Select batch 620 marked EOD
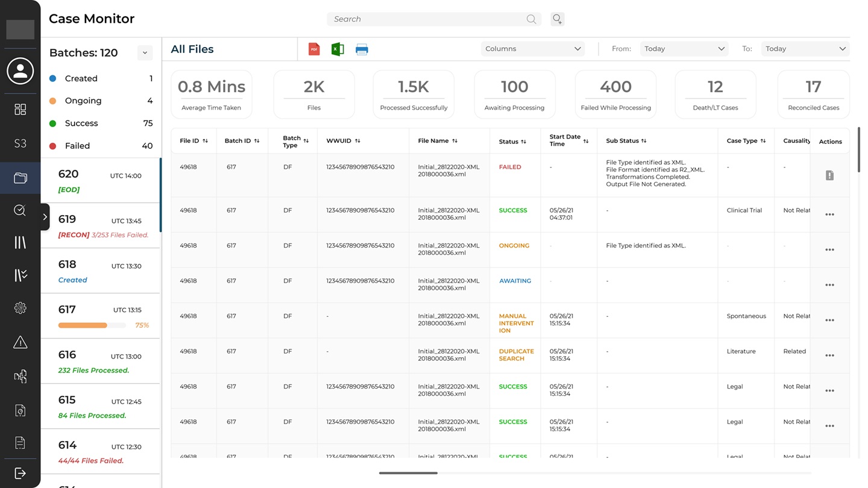Viewport: 868px width, 488px height. point(100,180)
